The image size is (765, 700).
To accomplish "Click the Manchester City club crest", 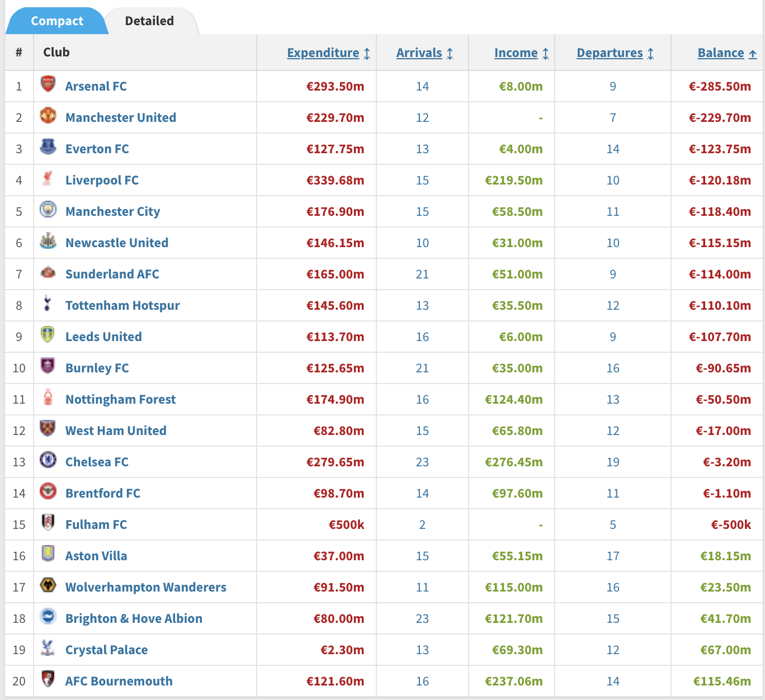I will coord(48,210).
